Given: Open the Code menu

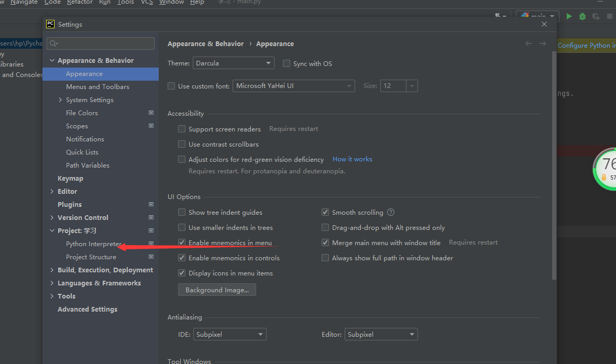Looking at the screenshot, I should coord(52,2).
